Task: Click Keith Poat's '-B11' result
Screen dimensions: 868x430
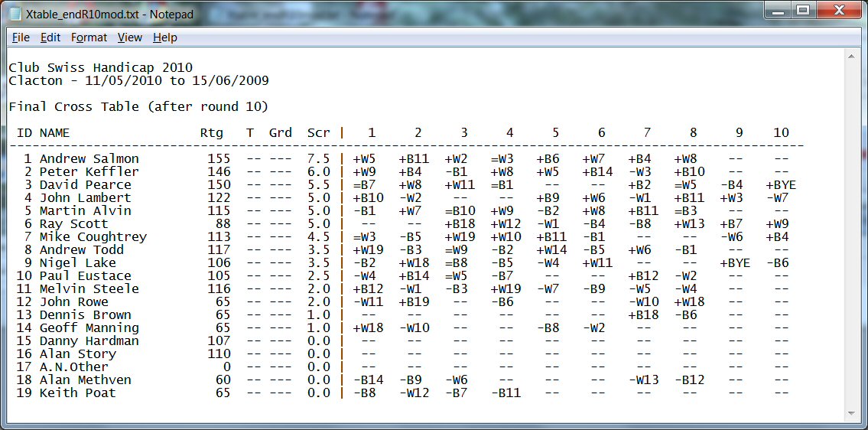Action: (x=506, y=393)
